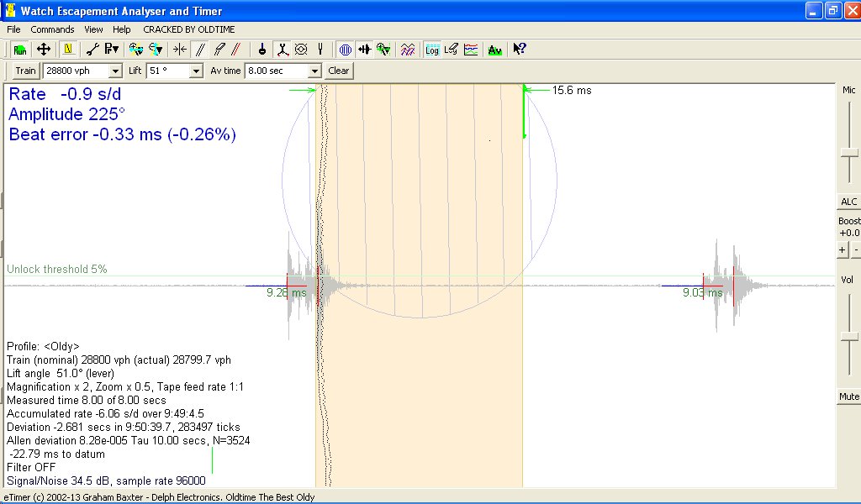Increase Boost with the plus button
Viewport: 861px width, 504px height.
[843, 249]
